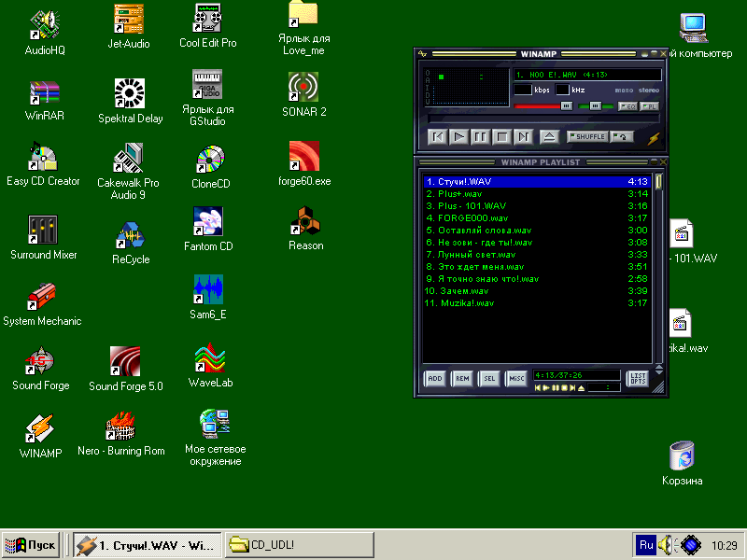Open the LIST OPTS playlist menu
This screenshot has width=747, height=560.
point(637,378)
